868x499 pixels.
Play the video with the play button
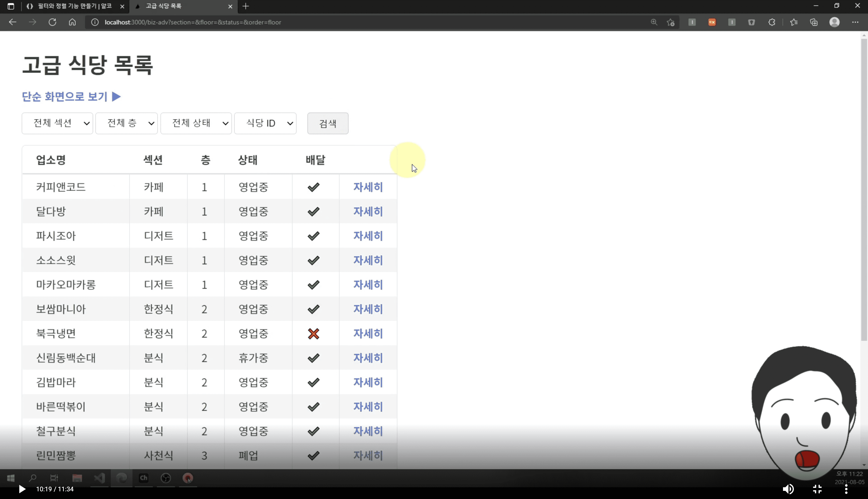click(22, 489)
